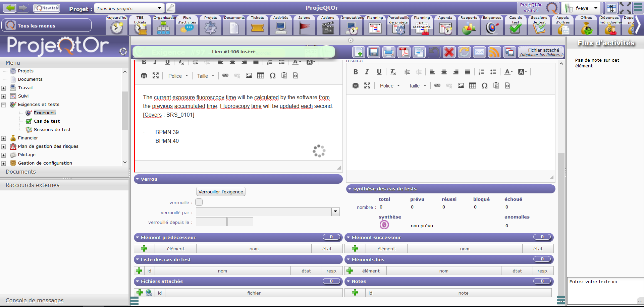The image size is (644, 307).
Task: Open the Projet selector dropdown
Action: tap(159, 8)
